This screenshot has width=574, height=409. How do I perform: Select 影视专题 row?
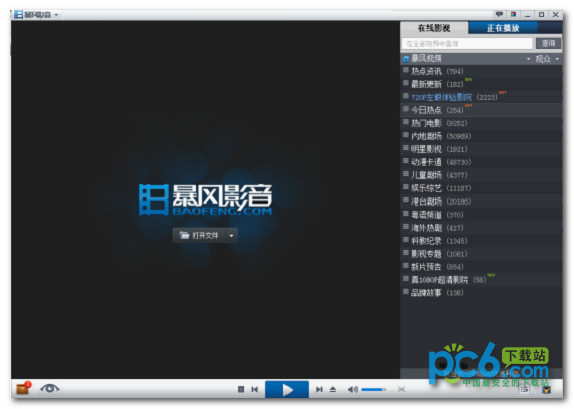tap(481, 254)
